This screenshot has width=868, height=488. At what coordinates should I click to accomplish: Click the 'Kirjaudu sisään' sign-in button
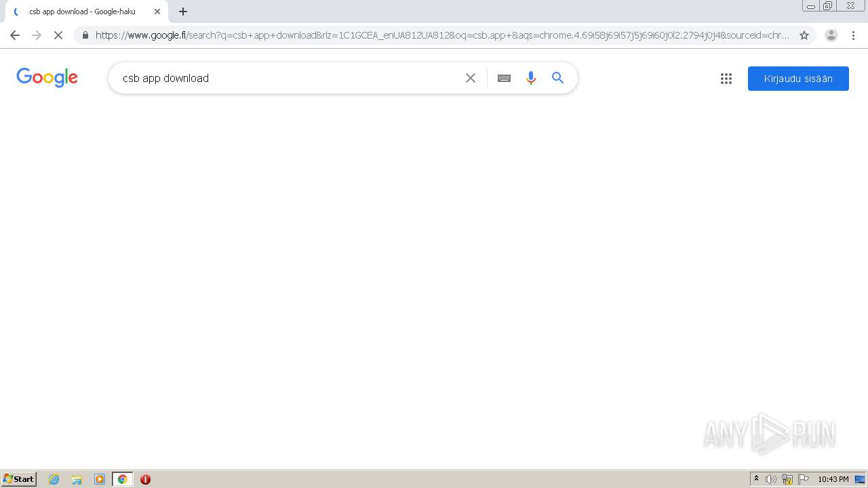pyautogui.click(x=798, y=79)
